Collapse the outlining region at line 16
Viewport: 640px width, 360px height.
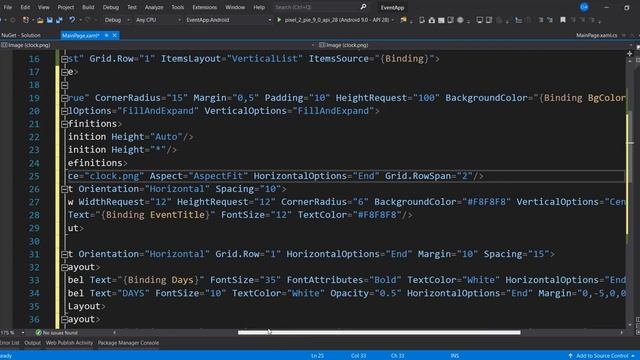pyautogui.click(x=64, y=59)
